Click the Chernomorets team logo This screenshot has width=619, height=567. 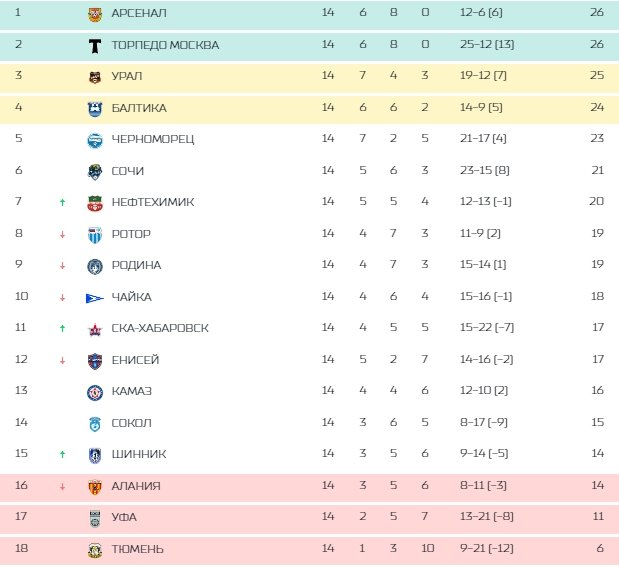(95, 140)
